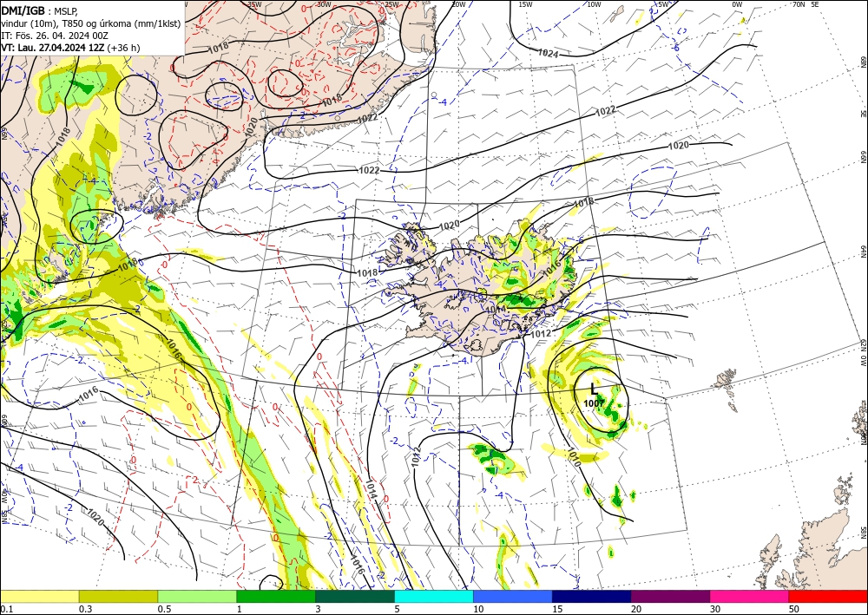Pick the cyan 5–10 legend swatch

(434, 596)
